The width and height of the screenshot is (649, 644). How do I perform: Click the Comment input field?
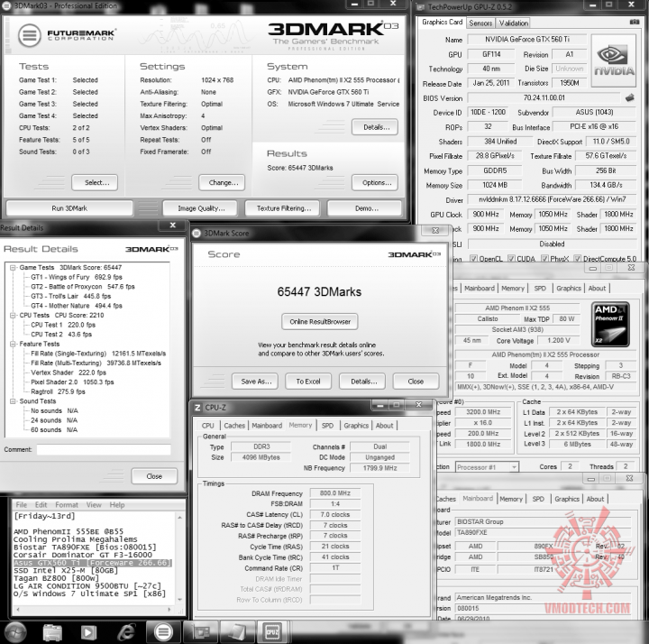click(104, 450)
